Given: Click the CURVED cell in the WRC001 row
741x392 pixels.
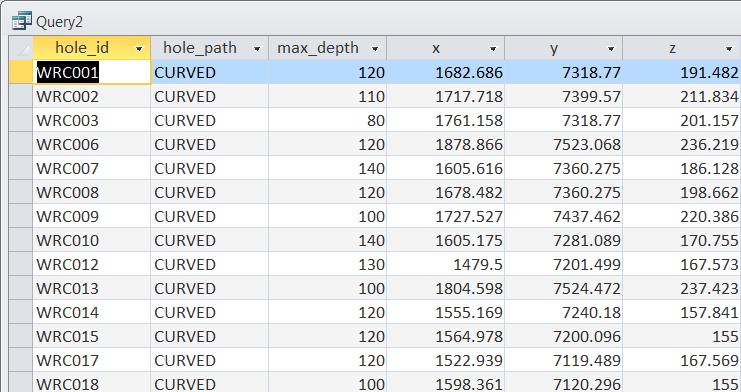Looking at the screenshot, I should tap(209, 72).
